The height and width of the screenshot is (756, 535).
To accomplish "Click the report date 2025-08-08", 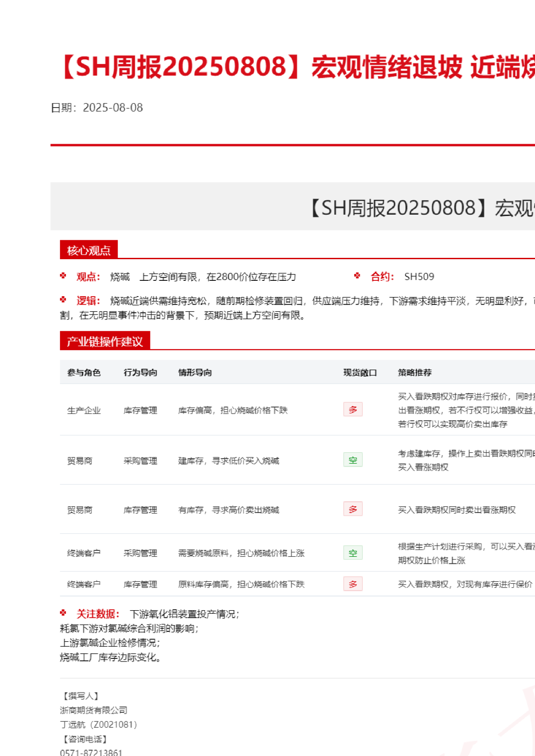I will 113,108.
